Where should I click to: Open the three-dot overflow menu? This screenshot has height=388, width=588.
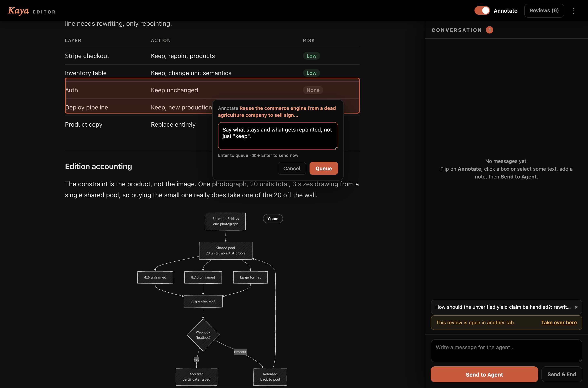(574, 11)
